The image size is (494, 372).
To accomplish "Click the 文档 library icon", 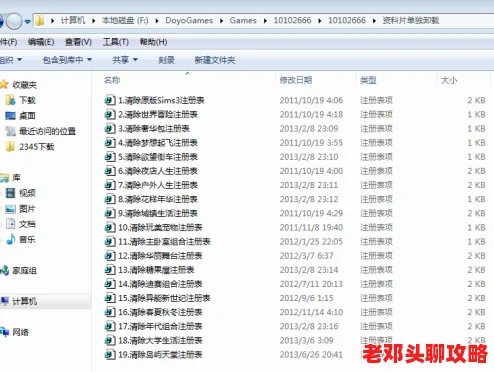I will [x=11, y=224].
